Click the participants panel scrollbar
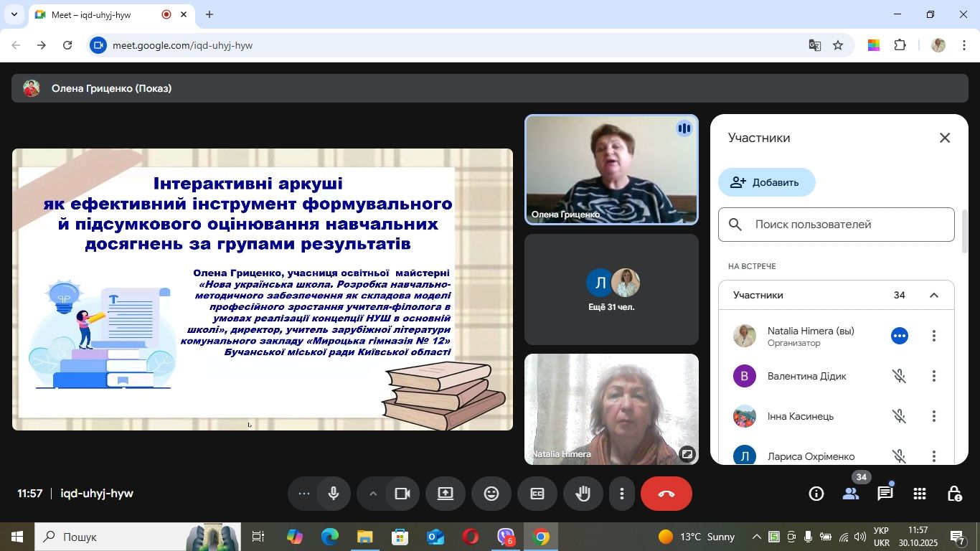Viewport: 980px width, 551px height. pyautogui.click(x=964, y=231)
